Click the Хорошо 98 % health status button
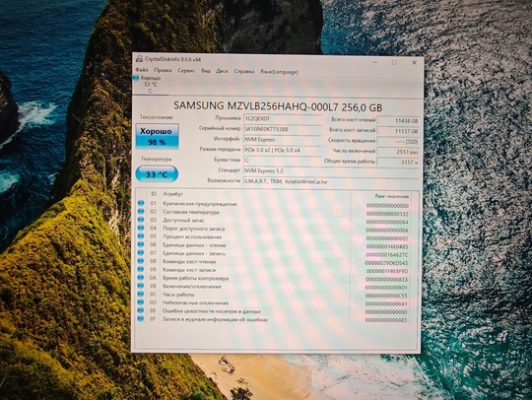This screenshot has height=400, width=532. click(x=157, y=136)
